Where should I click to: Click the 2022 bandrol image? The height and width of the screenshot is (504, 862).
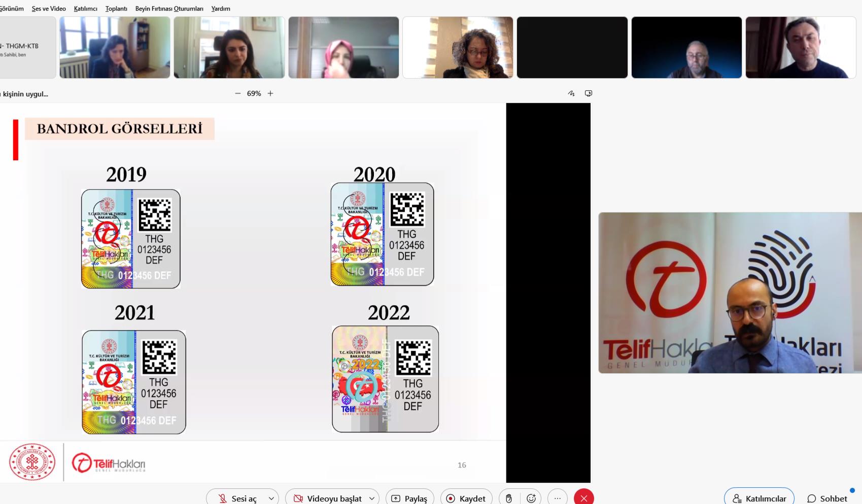click(x=385, y=379)
